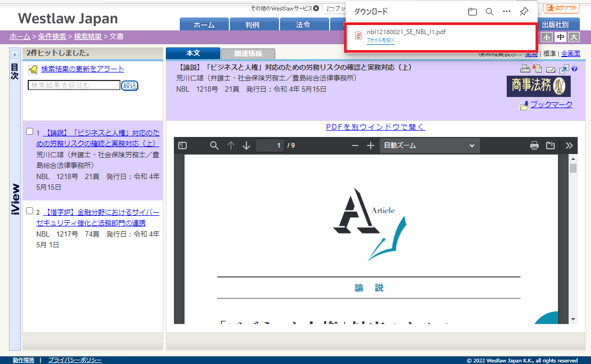Image resolution: width=591 pixels, height=364 pixels.
Task: Click nbl12180021_SE_NBL_I1.pdf filename
Action: 406,32
